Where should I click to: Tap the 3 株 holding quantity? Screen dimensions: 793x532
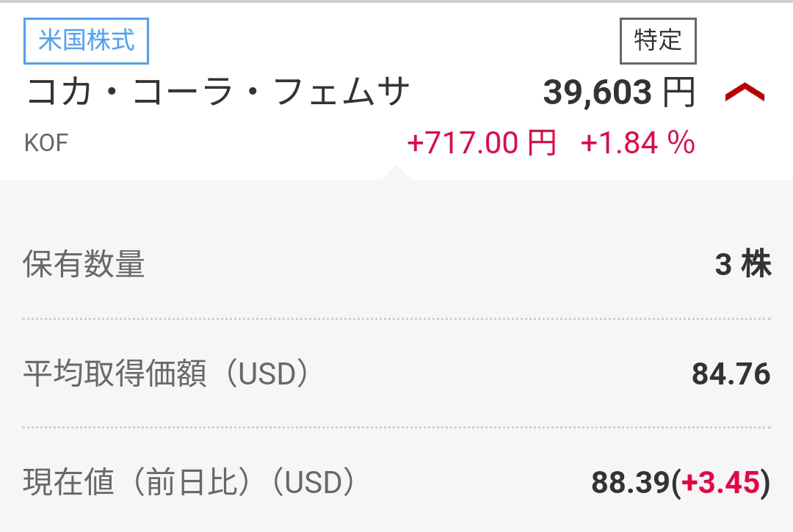pos(743,263)
